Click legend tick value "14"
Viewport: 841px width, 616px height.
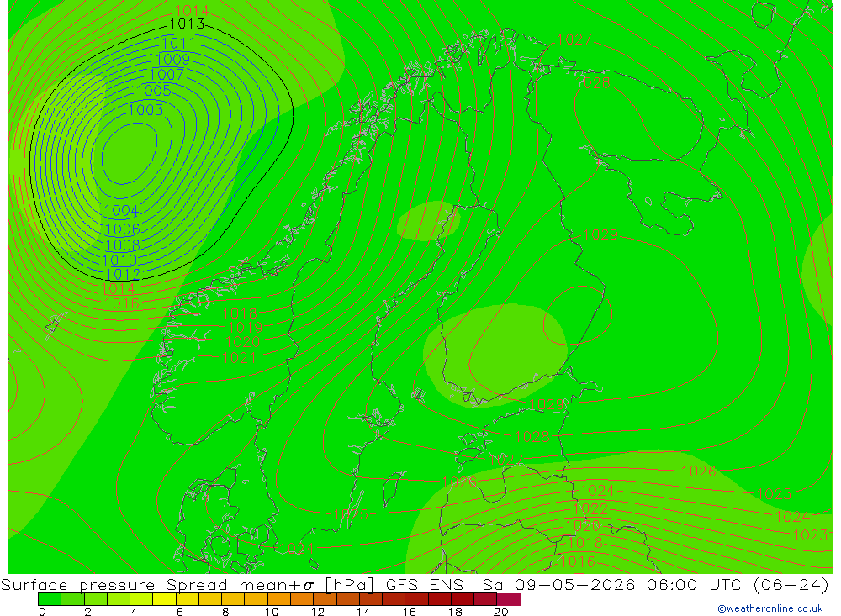click(x=363, y=612)
